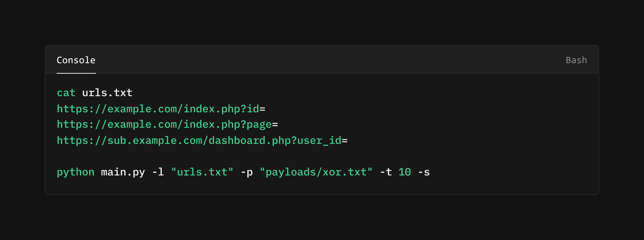Click main.py in the command line
644x240 pixels.
tap(123, 172)
